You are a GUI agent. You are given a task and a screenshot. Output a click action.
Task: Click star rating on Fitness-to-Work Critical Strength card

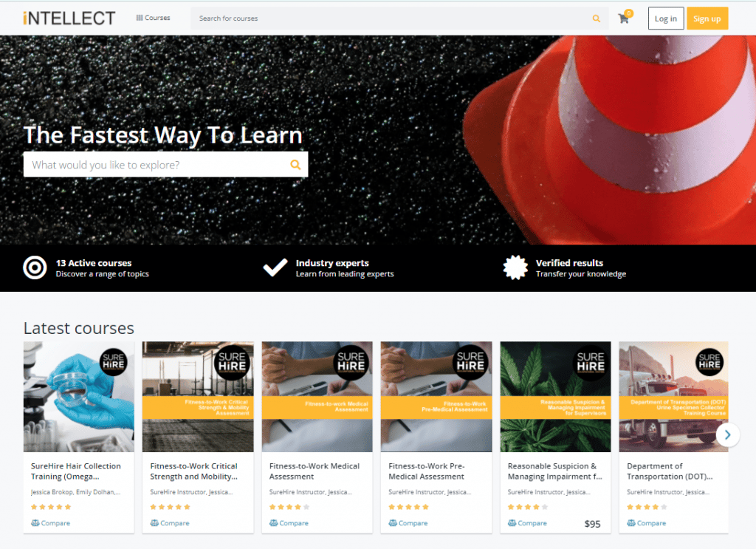coord(171,507)
